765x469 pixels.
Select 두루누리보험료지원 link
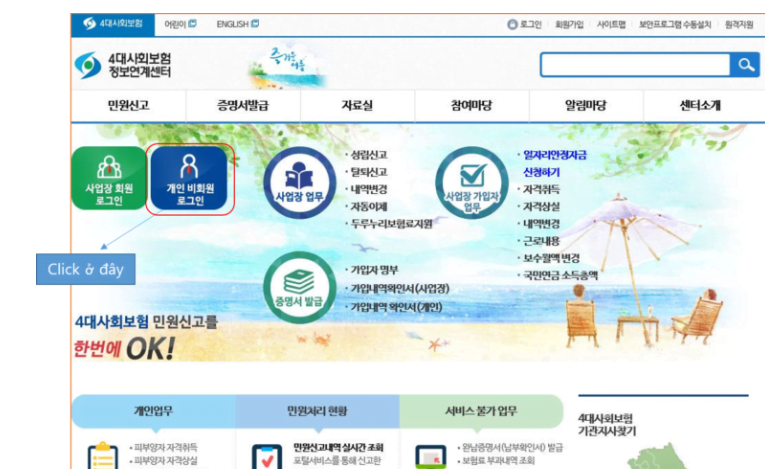pyautogui.click(x=391, y=224)
